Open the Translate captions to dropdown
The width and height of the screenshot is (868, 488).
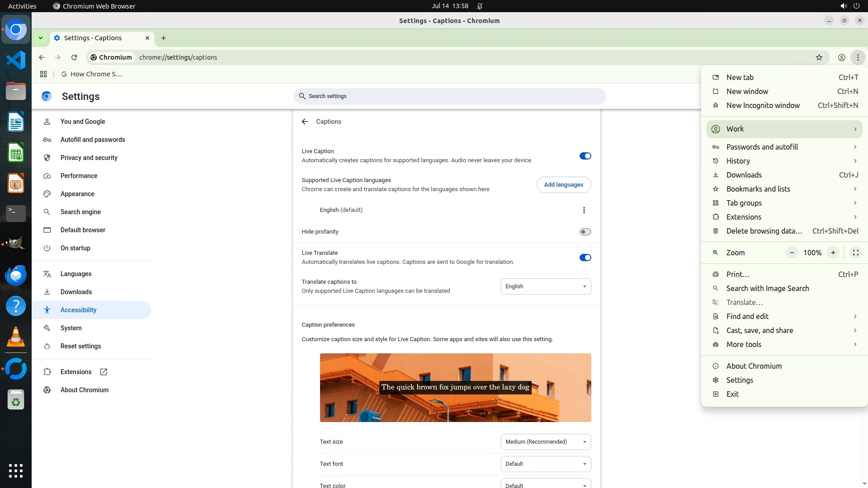(x=546, y=286)
